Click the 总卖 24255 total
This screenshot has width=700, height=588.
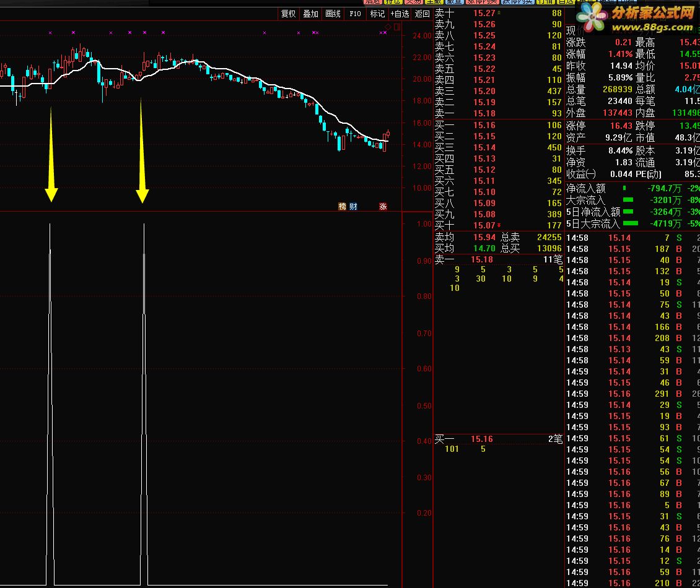pyautogui.click(x=549, y=237)
